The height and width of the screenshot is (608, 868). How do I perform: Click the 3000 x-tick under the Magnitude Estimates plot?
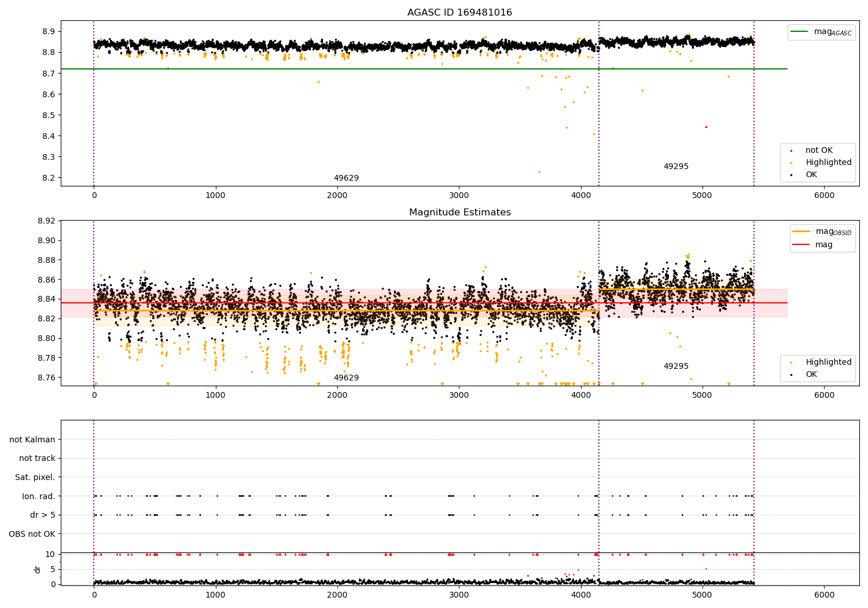pos(459,395)
